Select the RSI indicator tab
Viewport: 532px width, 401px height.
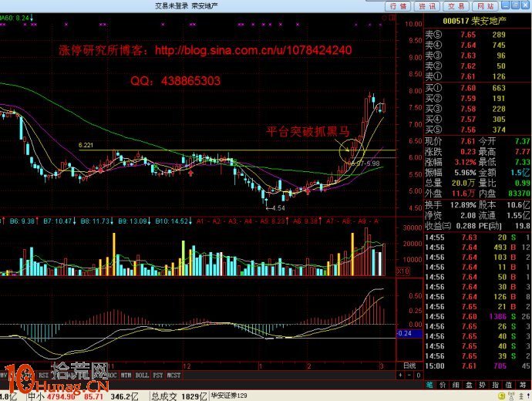43,376
